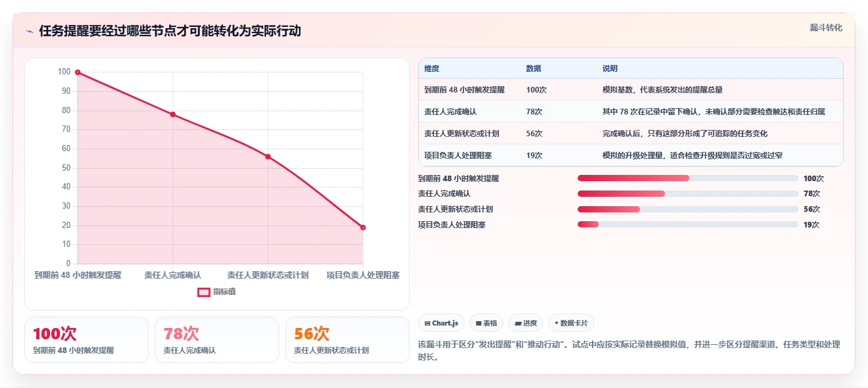Click the 维度 table column header

click(x=432, y=69)
